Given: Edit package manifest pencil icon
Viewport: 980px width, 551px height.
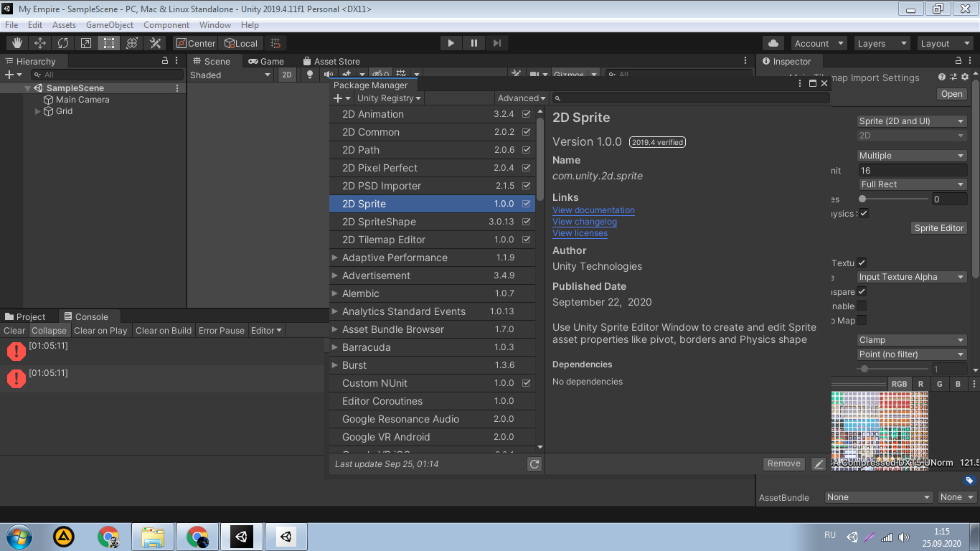Looking at the screenshot, I should pyautogui.click(x=818, y=464).
